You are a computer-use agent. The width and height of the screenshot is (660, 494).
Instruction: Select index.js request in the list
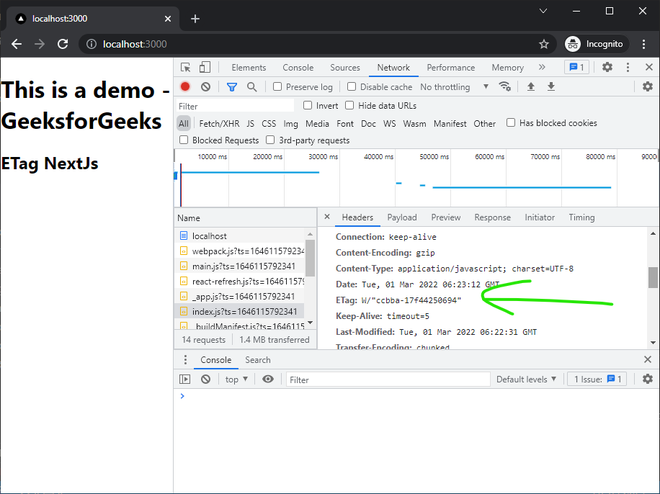pos(243,312)
